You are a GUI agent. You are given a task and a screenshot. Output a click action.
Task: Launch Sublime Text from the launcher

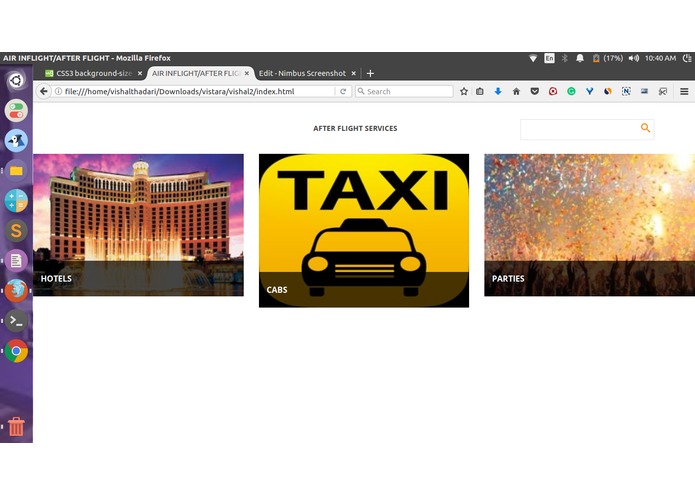(16, 231)
